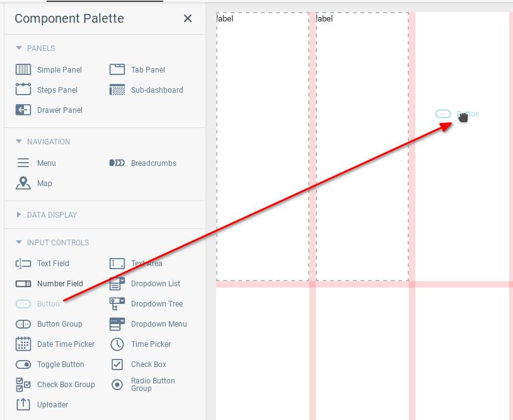Image resolution: width=513 pixels, height=420 pixels.
Task: Select the Date Time Picker calendar icon
Action: click(x=23, y=344)
